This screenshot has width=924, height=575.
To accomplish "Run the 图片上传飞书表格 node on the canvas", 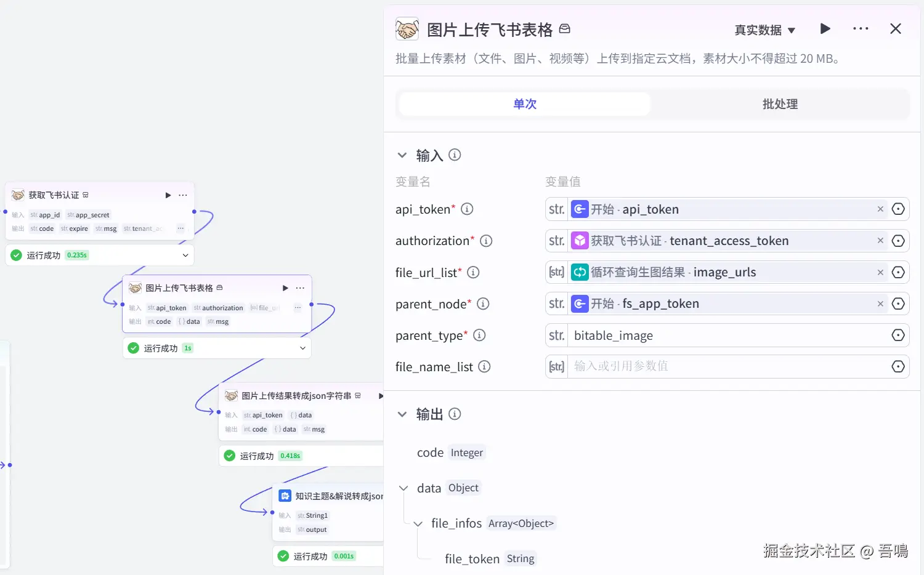I will 285,288.
